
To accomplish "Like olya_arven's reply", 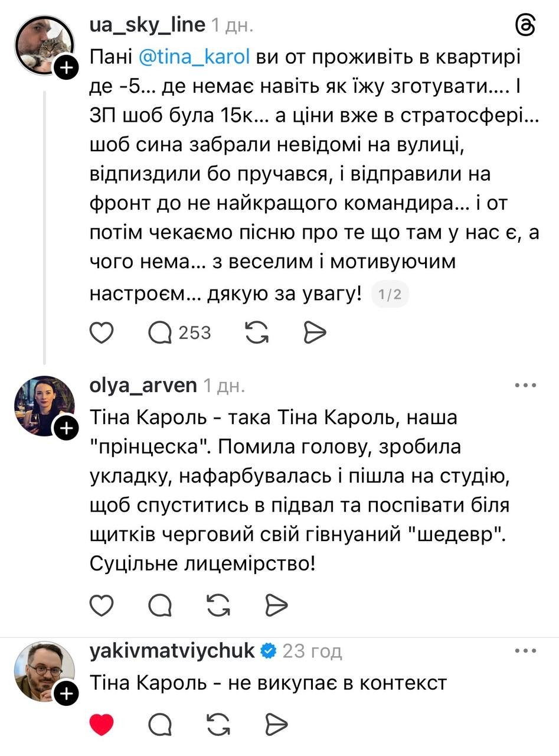I will [101, 604].
